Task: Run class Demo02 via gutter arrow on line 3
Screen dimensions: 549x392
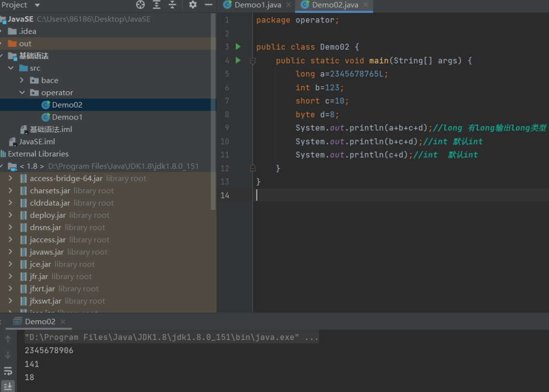Action: (238, 46)
